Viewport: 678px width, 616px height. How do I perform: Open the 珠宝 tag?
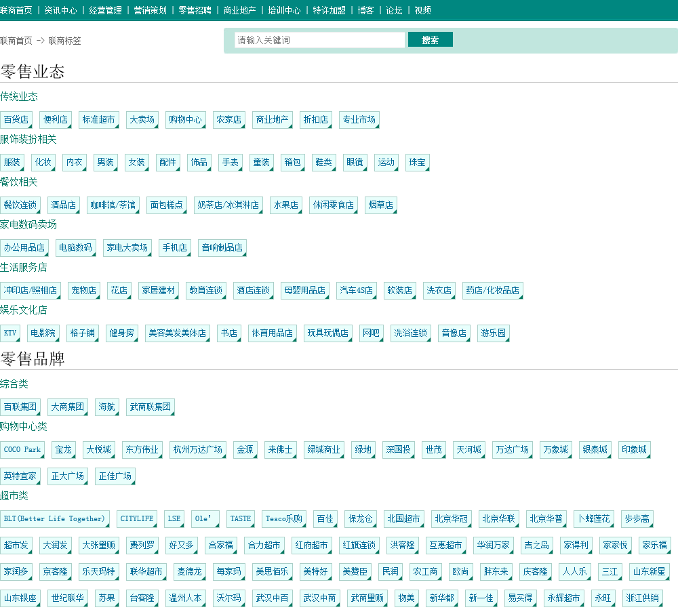417,163
